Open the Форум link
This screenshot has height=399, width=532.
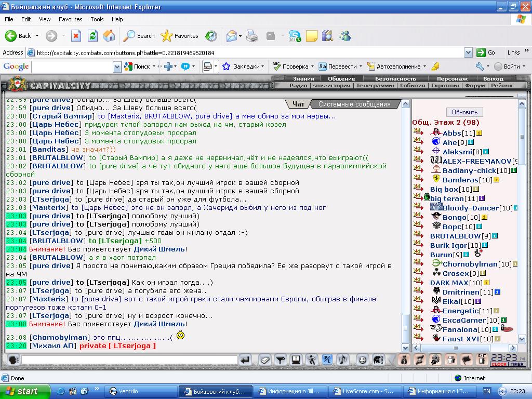(x=475, y=86)
